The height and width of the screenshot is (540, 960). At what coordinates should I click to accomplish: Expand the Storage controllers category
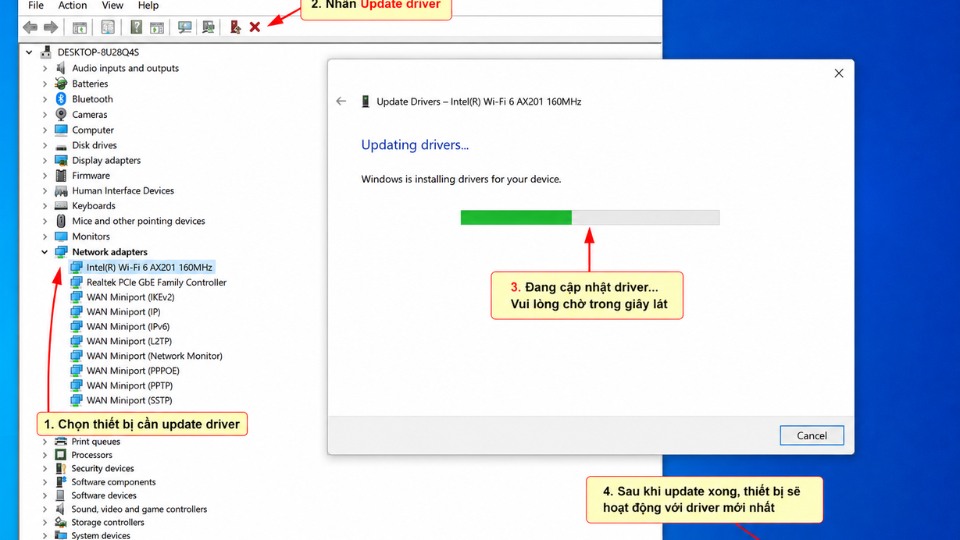(45, 522)
